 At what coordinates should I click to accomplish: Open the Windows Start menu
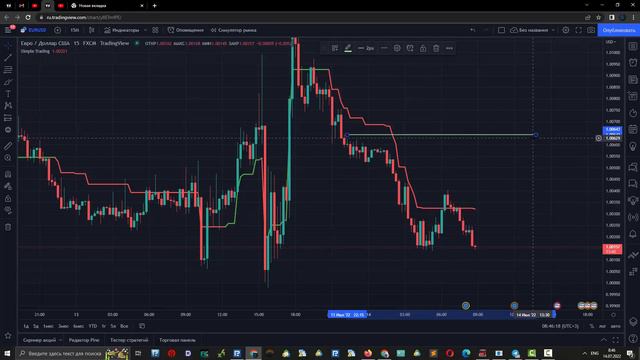[7, 353]
